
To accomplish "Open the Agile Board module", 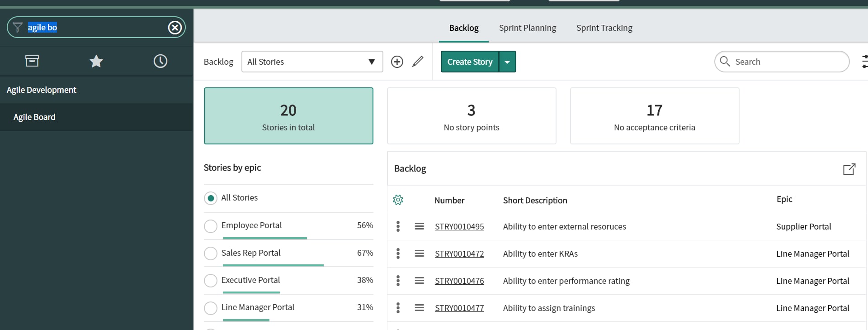I will [x=34, y=117].
